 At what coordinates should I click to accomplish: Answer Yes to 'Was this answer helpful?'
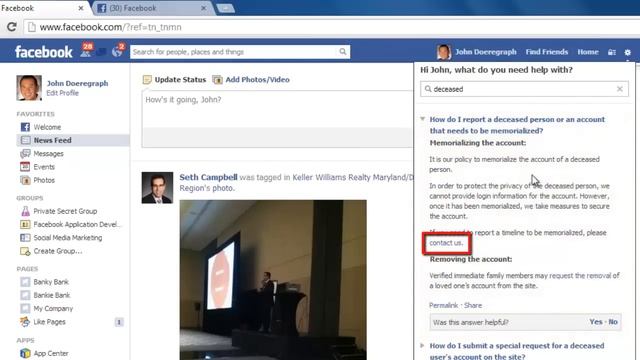click(596, 322)
